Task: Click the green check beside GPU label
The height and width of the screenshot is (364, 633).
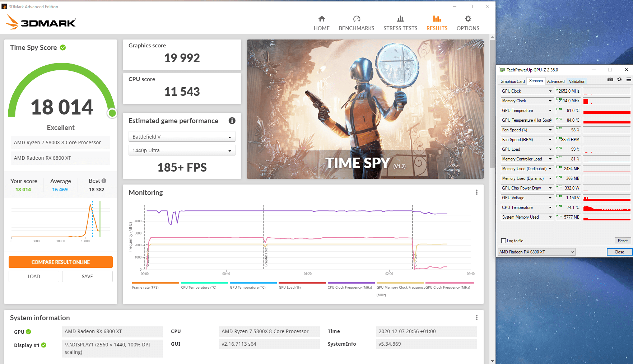Action: tap(28, 332)
